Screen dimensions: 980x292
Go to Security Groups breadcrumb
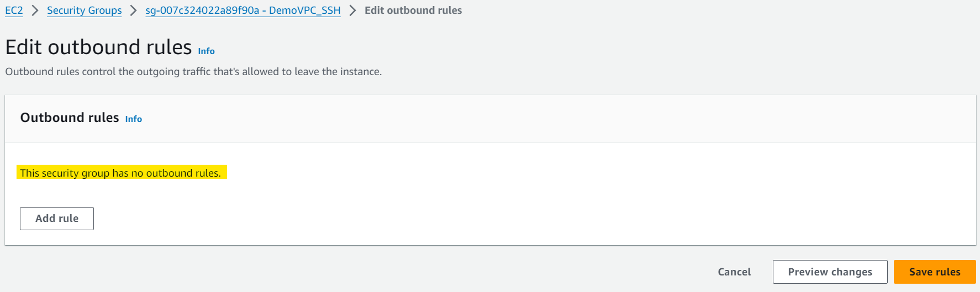(x=84, y=10)
